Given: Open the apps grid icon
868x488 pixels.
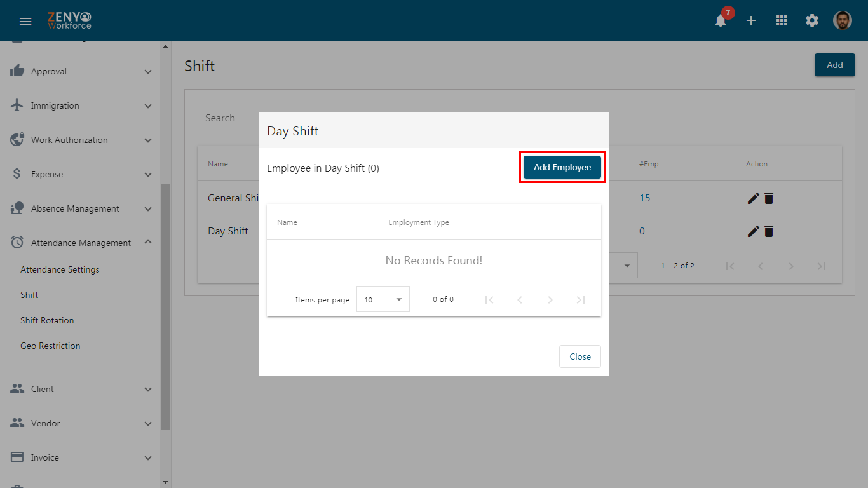Looking at the screenshot, I should point(782,20).
